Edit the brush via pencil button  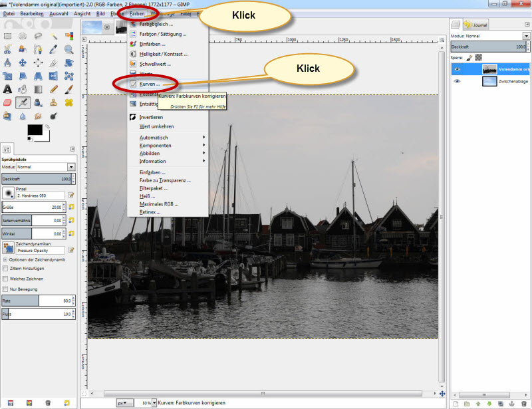pyautogui.click(x=71, y=195)
